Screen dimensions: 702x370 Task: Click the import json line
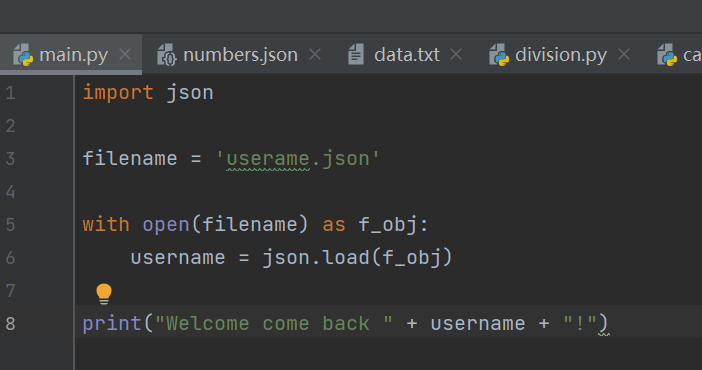(148, 93)
